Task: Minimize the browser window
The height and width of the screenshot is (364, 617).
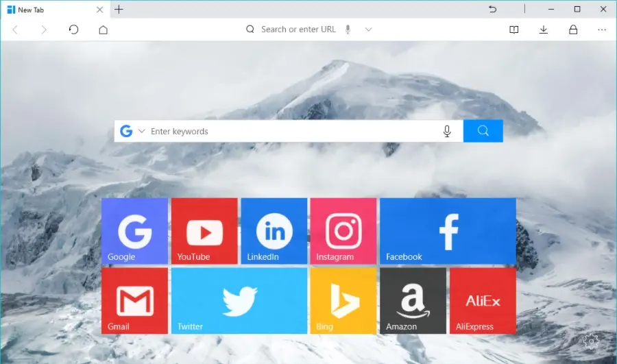Action: [551, 9]
